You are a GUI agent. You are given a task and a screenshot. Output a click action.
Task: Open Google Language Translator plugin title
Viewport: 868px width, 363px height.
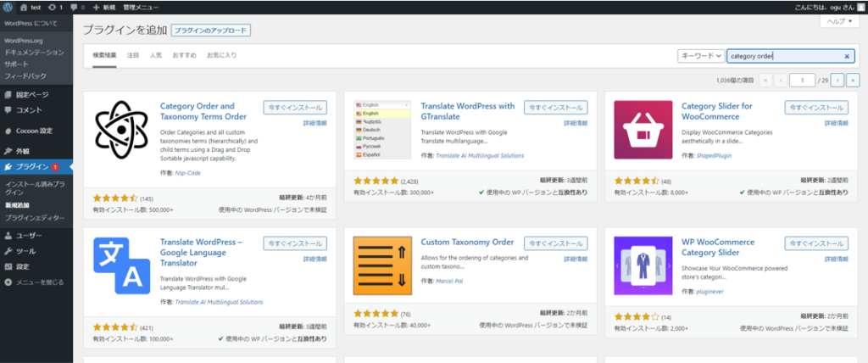coord(202,253)
